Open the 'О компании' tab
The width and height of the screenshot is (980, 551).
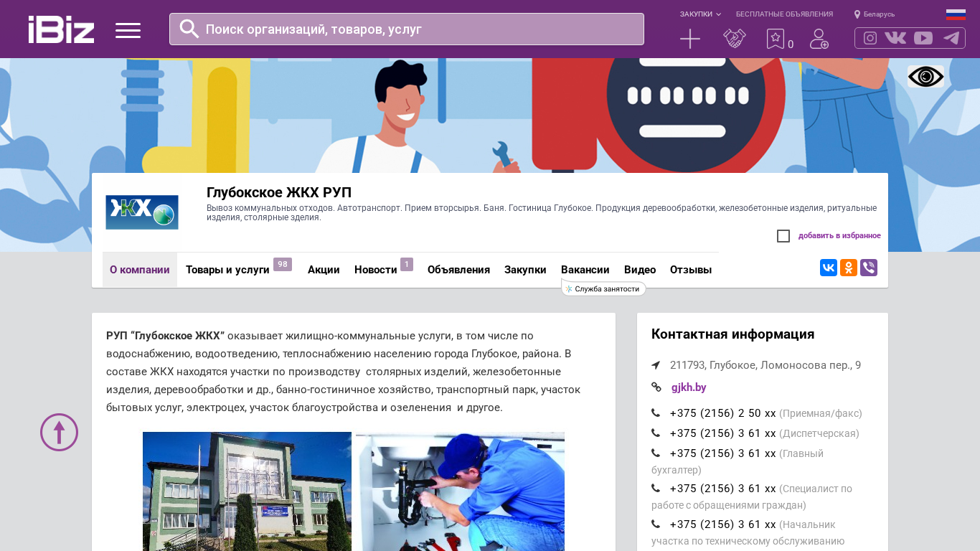click(x=140, y=270)
